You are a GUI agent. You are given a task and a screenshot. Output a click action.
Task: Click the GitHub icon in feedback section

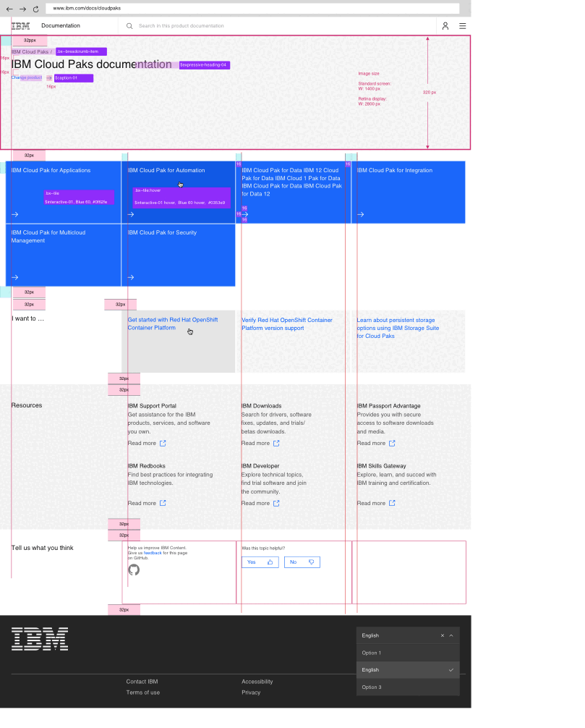134,570
